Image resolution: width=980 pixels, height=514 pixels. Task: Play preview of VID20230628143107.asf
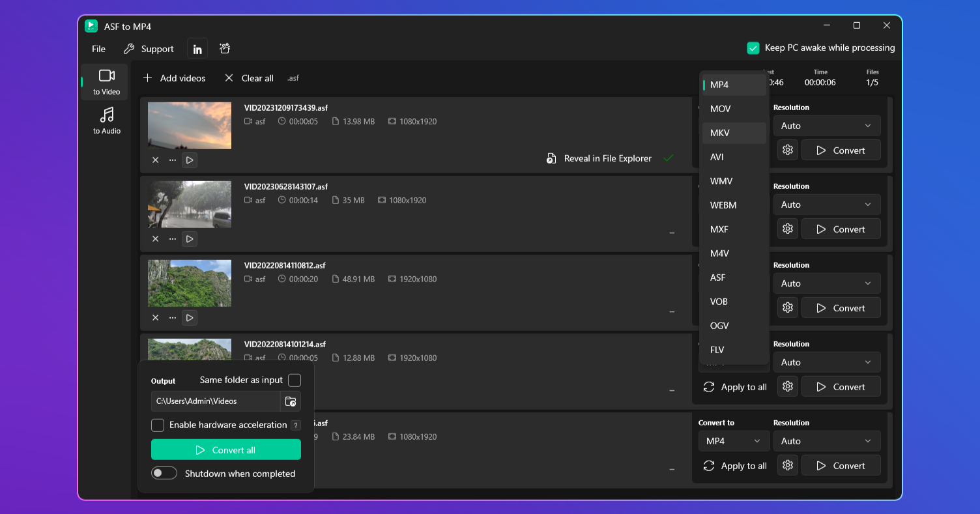pos(190,239)
